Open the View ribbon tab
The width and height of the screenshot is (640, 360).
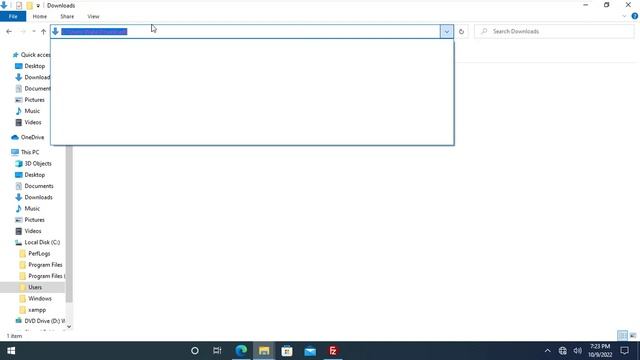pos(93,16)
